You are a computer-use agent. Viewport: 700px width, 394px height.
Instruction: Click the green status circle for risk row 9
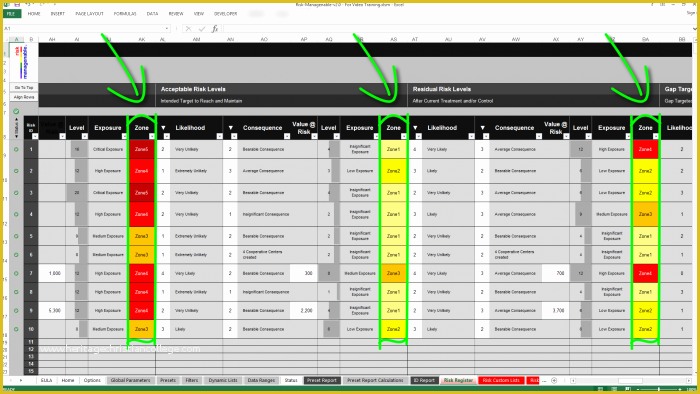[x=16, y=311]
